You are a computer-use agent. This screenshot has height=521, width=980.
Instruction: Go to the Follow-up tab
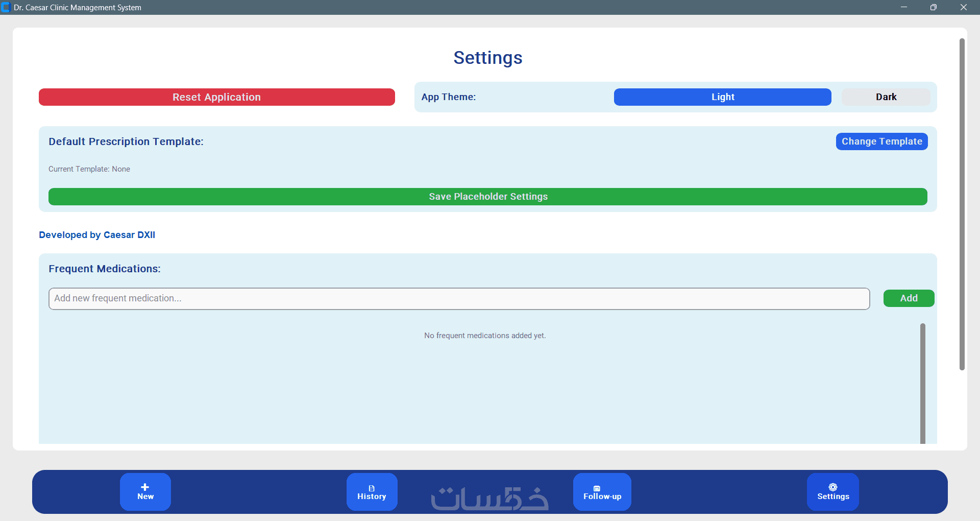602,491
